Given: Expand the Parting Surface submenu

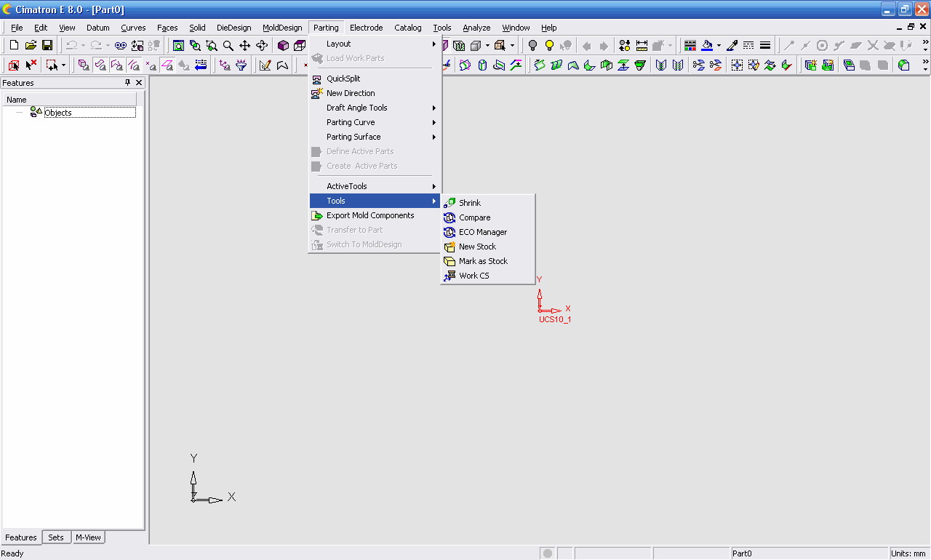Looking at the screenshot, I should pyautogui.click(x=375, y=137).
